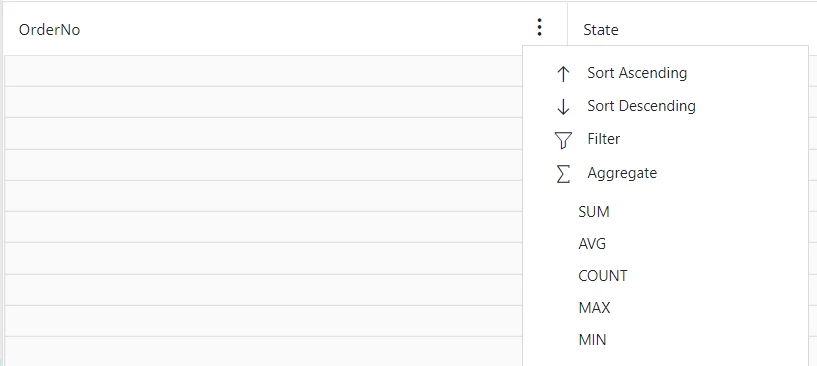Select the first empty row under OrderNo
Image resolution: width=817 pixels, height=366 pixels.
[x=264, y=71]
